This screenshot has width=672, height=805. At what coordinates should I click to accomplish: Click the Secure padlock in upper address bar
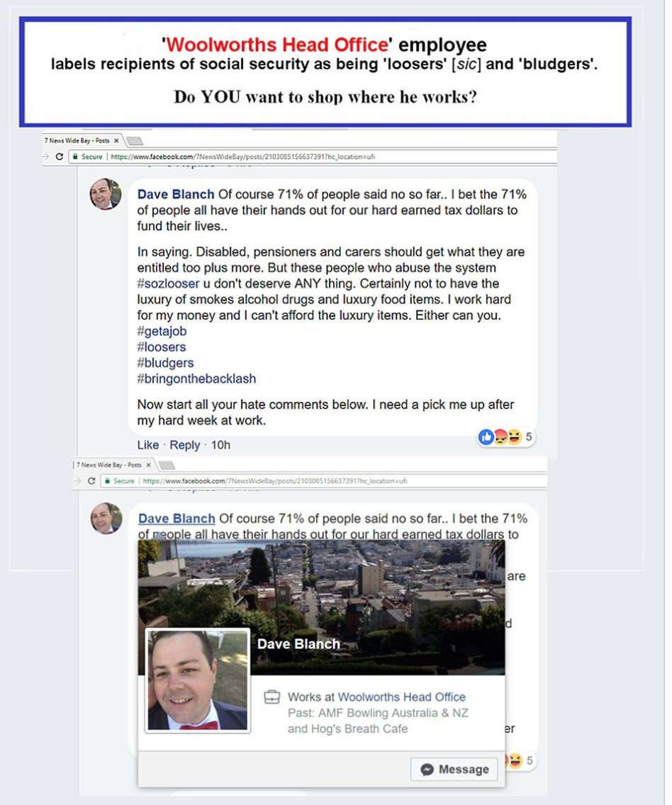(75, 157)
